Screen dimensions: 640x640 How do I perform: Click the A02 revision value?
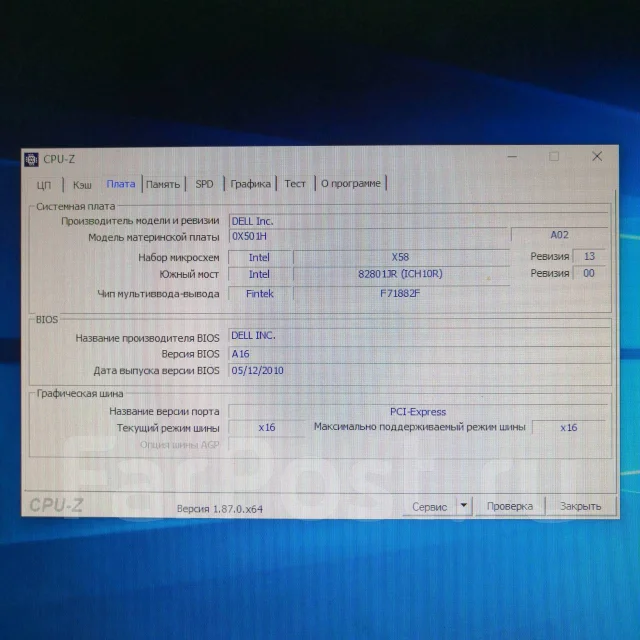pos(559,235)
